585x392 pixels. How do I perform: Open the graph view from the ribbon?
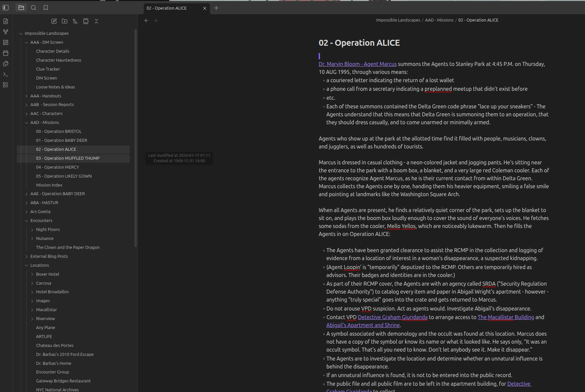click(6, 32)
